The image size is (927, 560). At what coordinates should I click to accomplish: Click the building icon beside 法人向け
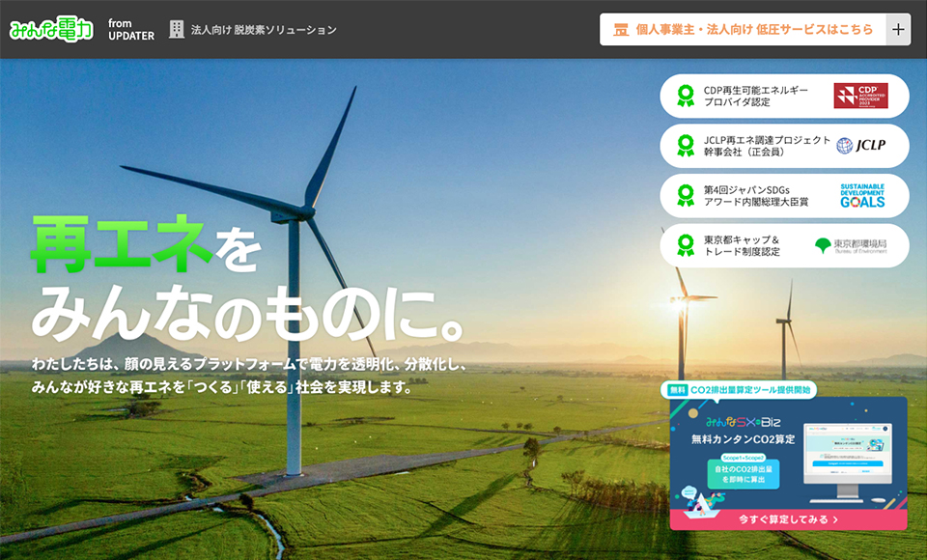[x=176, y=30]
